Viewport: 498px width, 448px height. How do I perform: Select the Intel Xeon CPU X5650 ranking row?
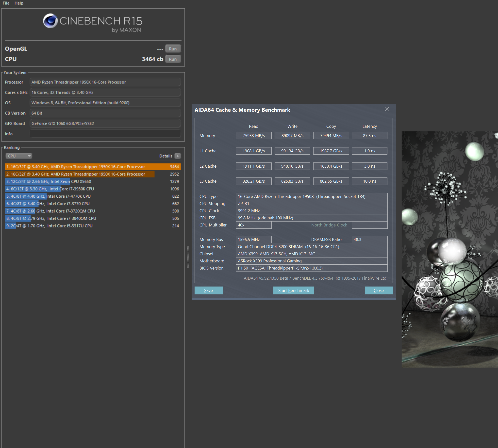(x=93, y=181)
